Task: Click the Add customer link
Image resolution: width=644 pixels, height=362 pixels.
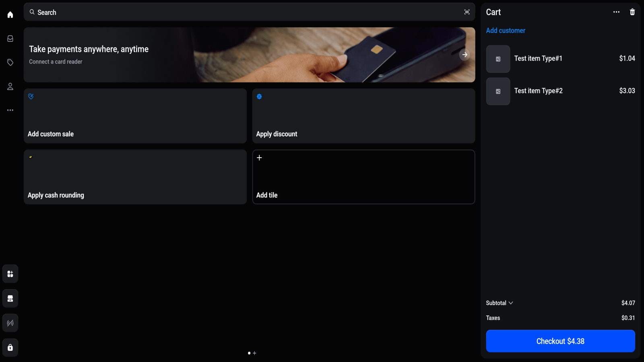Action: point(506,30)
